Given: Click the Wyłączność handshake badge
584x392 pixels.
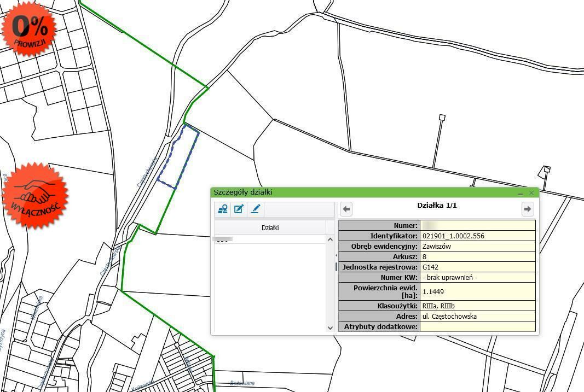Looking at the screenshot, I should (x=35, y=195).
